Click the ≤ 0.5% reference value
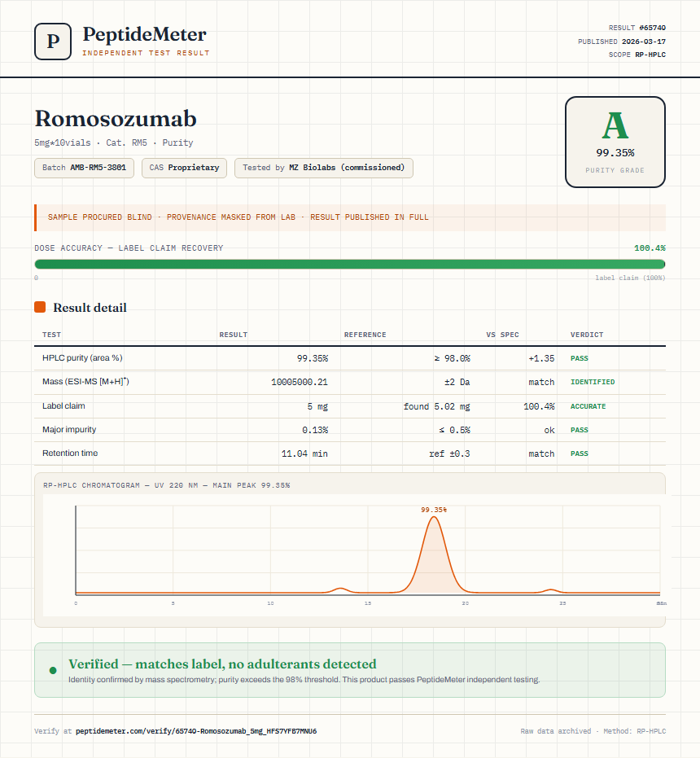 pyautogui.click(x=454, y=430)
